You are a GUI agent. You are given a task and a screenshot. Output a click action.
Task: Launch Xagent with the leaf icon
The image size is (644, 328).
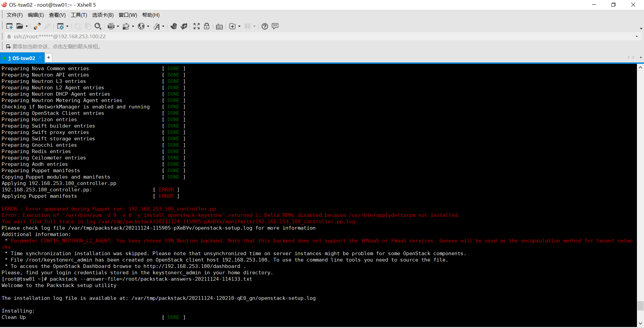184,26
